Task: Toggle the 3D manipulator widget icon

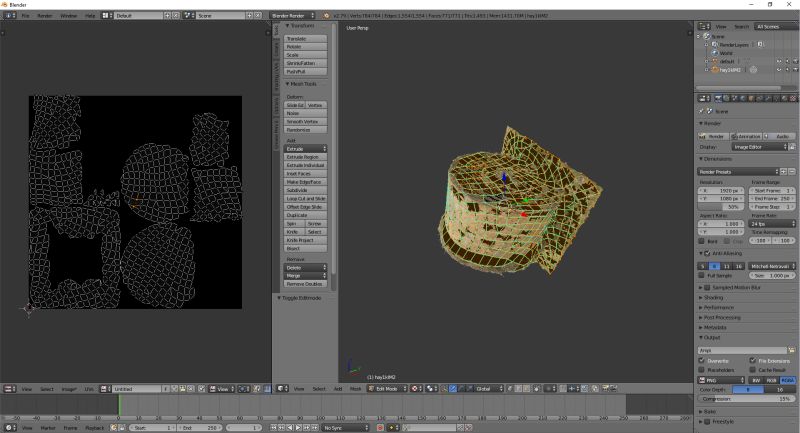Action: [x=444, y=389]
